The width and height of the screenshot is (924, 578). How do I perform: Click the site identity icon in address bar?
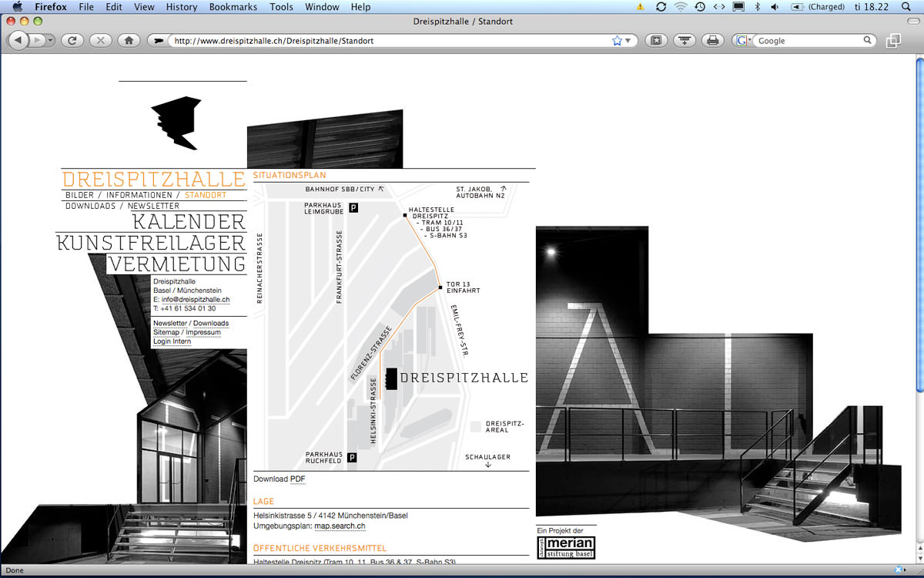[x=159, y=41]
